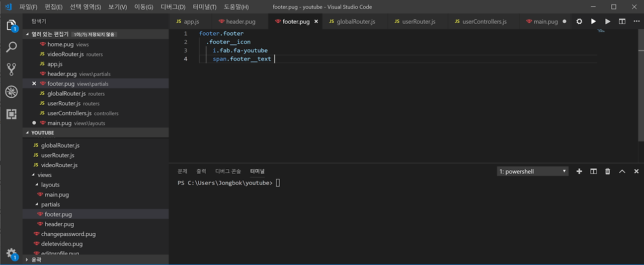This screenshot has width=644, height=265.
Task: Open the 보기(V) menu
Action: tap(117, 7)
